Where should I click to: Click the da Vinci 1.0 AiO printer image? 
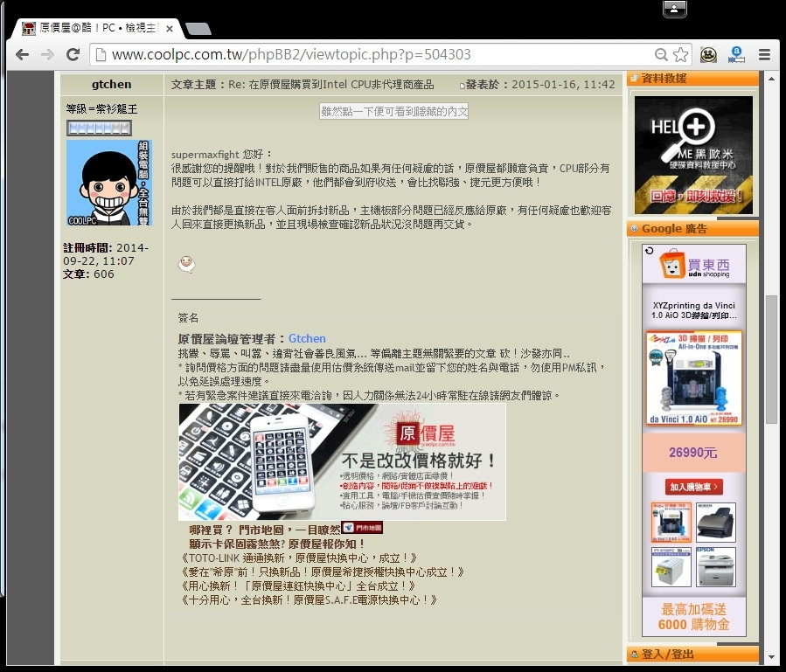click(694, 378)
